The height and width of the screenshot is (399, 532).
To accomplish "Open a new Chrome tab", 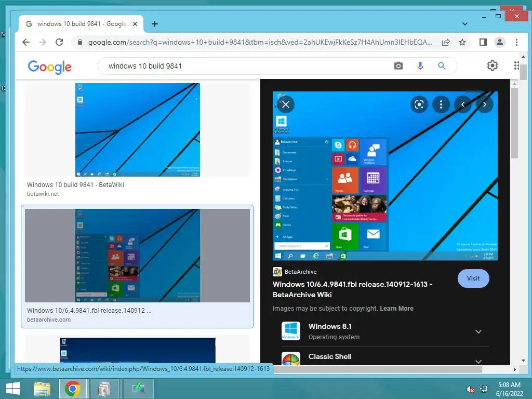I will pos(155,24).
